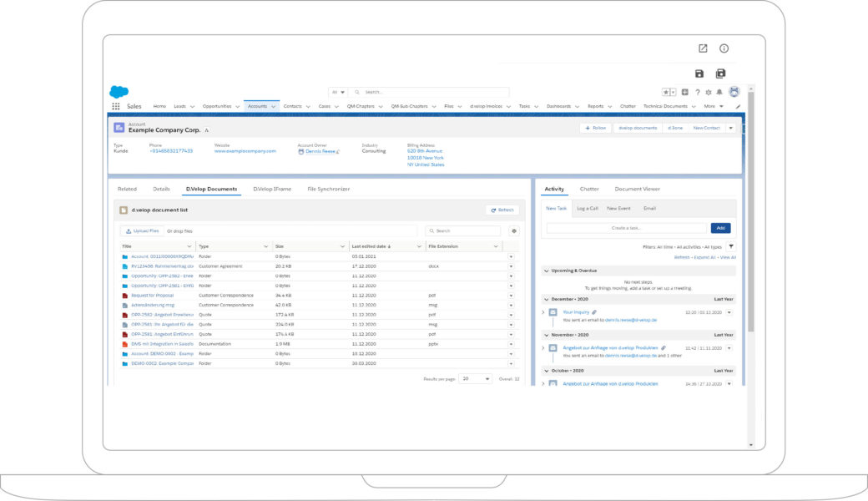This screenshot has width=868, height=501.
Task: Click the d.velop document list icon
Action: pyautogui.click(x=124, y=210)
